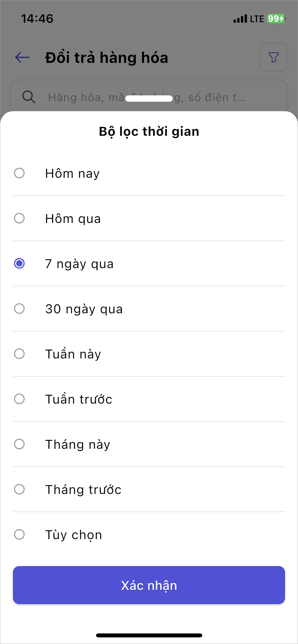298x644 pixels.
Task: Tap the search magnifier icon
Action: pyautogui.click(x=29, y=97)
